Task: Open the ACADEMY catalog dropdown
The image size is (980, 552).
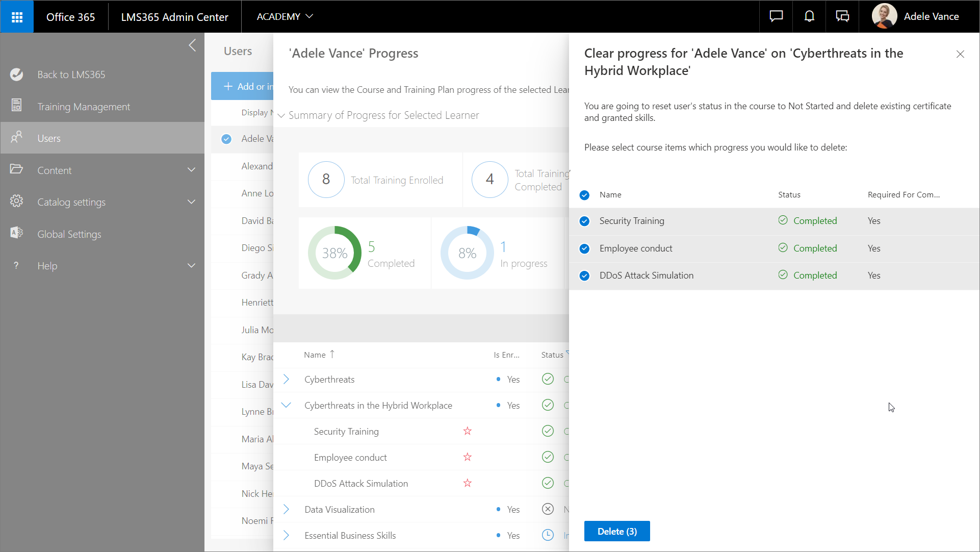Action: (x=285, y=16)
